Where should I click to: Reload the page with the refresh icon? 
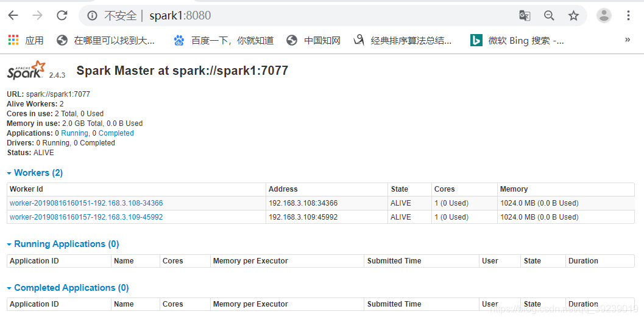click(62, 16)
